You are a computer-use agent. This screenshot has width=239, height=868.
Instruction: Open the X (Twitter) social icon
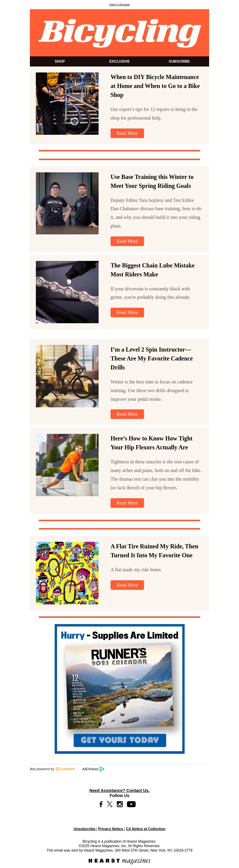click(110, 804)
